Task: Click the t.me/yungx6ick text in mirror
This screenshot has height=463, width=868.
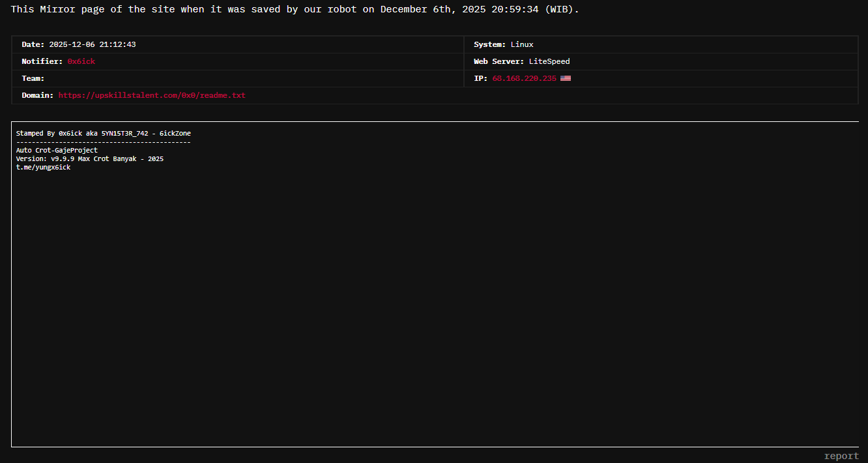Action: tap(43, 168)
